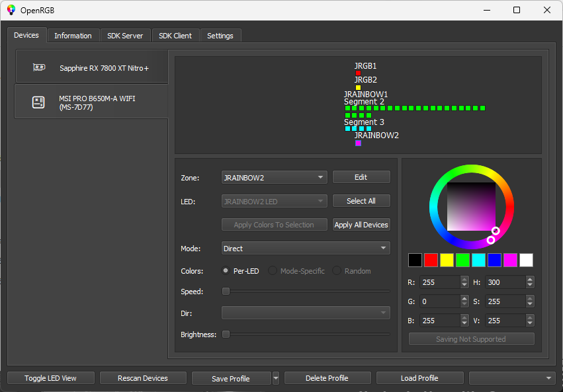Minimize the OpenRGB window
The height and width of the screenshot is (392, 563).
click(x=487, y=10)
